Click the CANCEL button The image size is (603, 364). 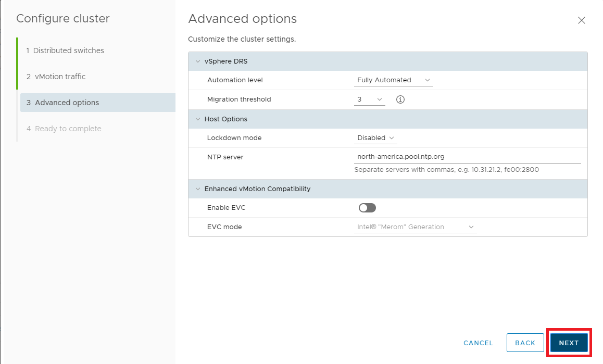(478, 343)
